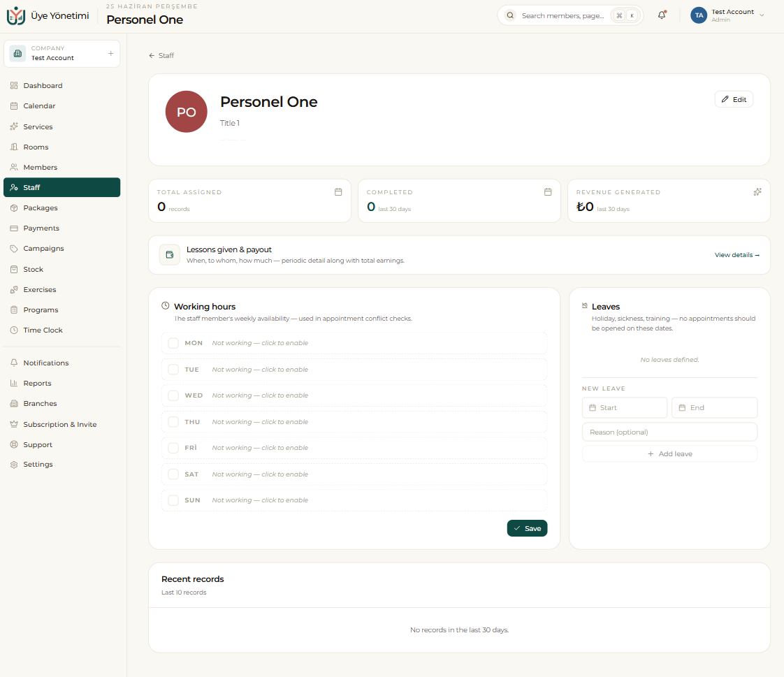The image size is (784, 677).
Task: Click the Programs clipboard icon
Action: coord(14,310)
